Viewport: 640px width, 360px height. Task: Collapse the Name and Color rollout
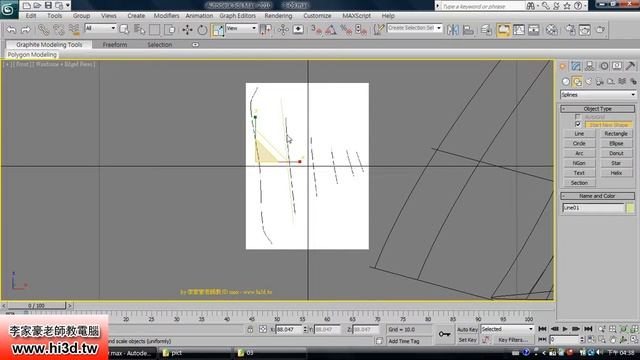point(598,196)
